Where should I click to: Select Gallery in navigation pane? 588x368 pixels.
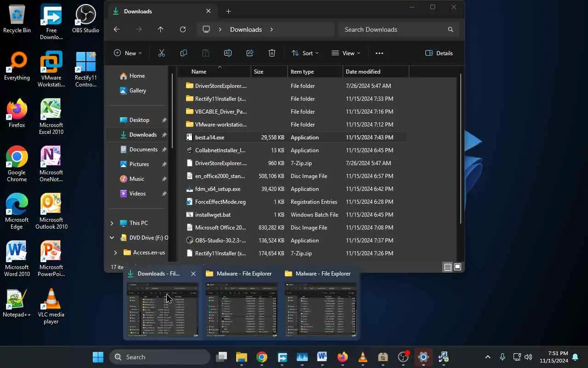click(x=138, y=91)
